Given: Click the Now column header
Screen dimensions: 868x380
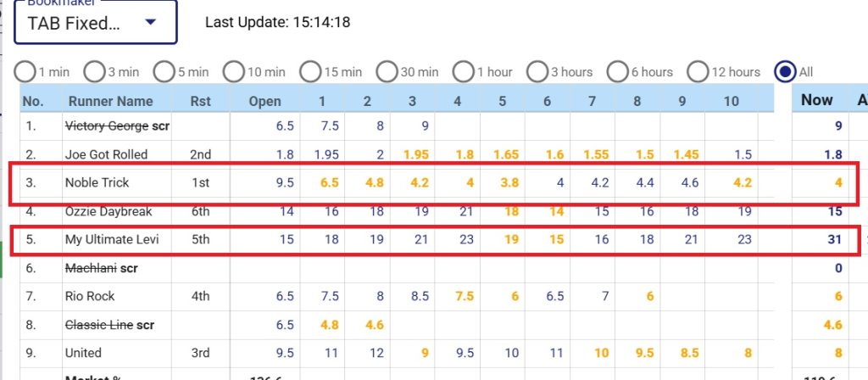Looking at the screenshot, I should 816,100.
